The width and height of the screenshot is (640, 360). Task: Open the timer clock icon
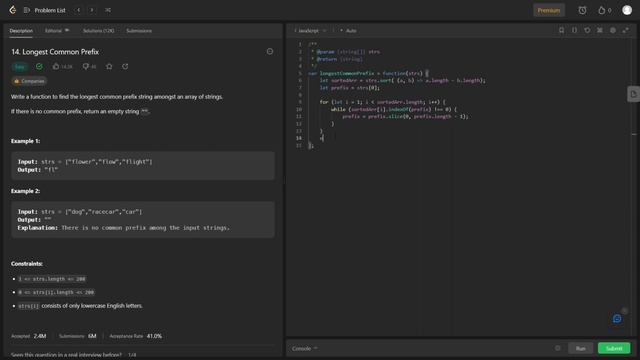582,10
